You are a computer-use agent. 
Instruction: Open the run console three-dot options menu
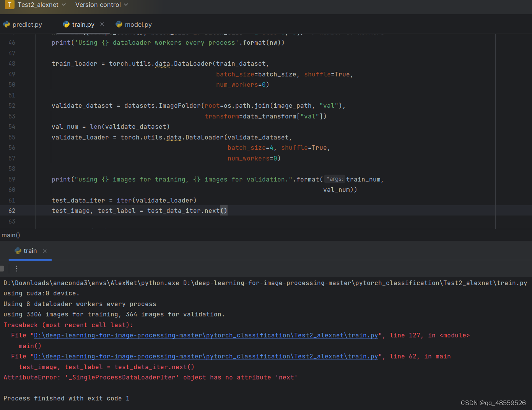pos(16,269)
